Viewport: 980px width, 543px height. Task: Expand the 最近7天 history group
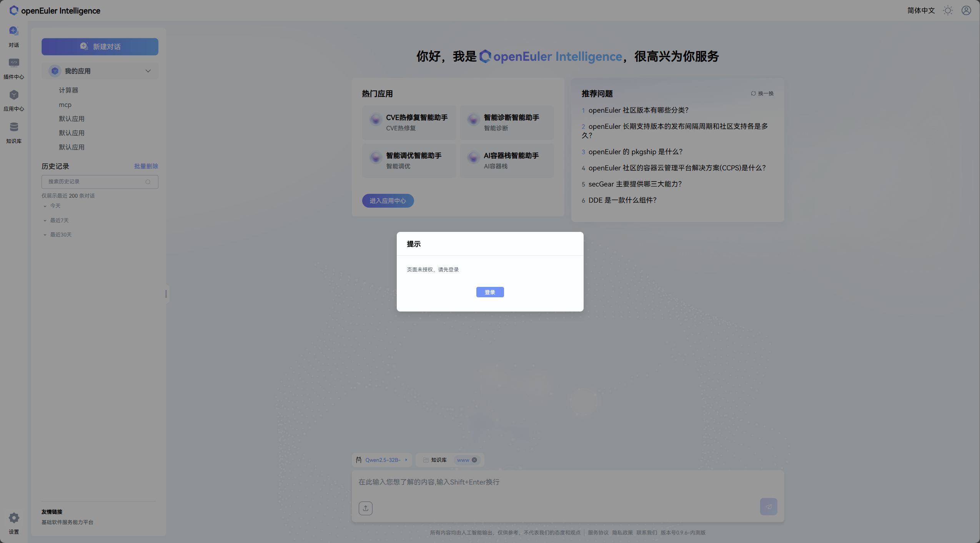(59, 220)
